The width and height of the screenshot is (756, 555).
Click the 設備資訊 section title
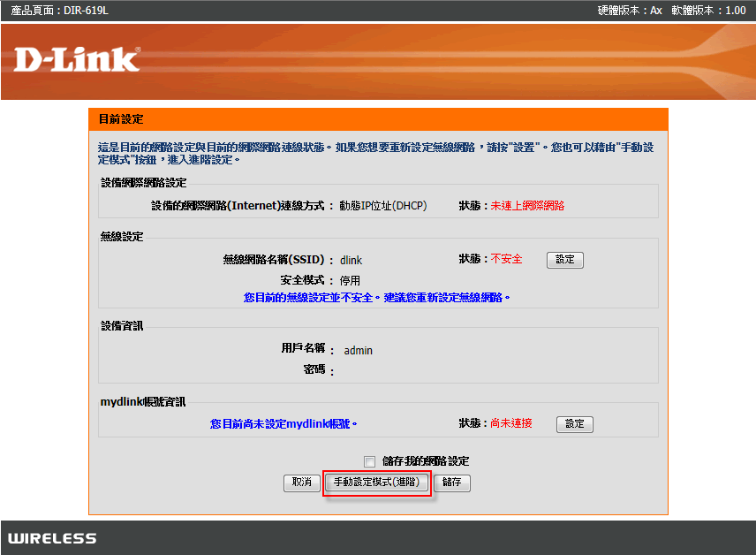[x=122, y=326]
